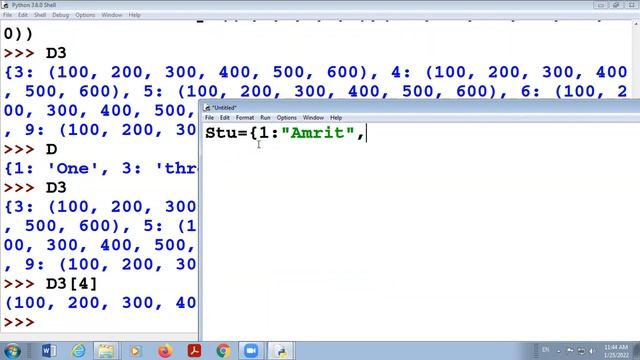Switch to Python IDLE taskbar icon
640x360 pixels.
[281, 351]
